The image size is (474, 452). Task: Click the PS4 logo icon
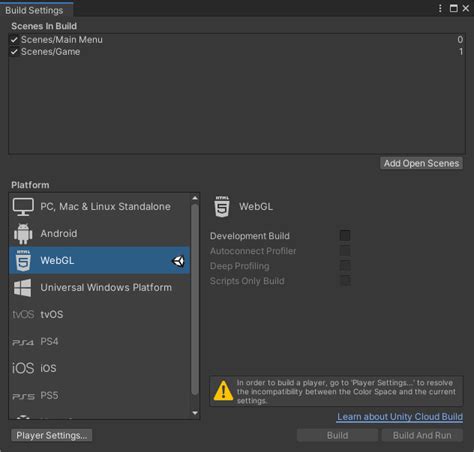tap(23, 342)
